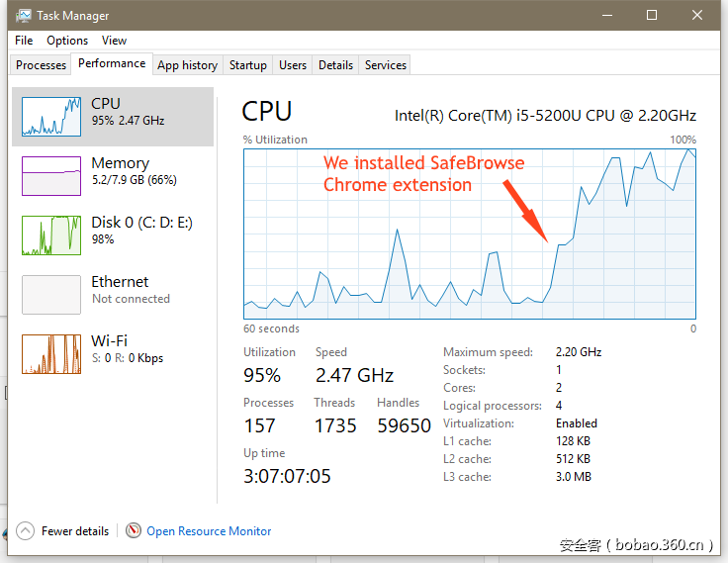
Task: Select the CPU mini graph thumbnail
Action: click(51, 117)
